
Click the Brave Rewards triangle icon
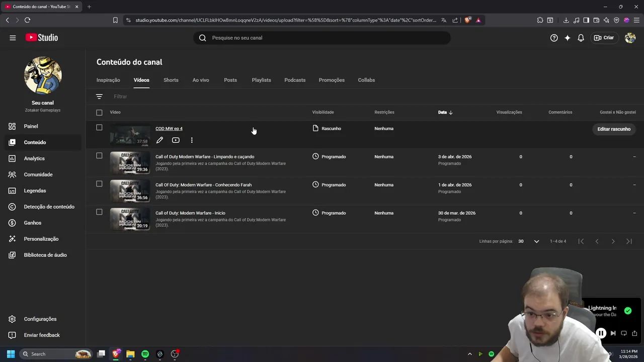(478, 20)
